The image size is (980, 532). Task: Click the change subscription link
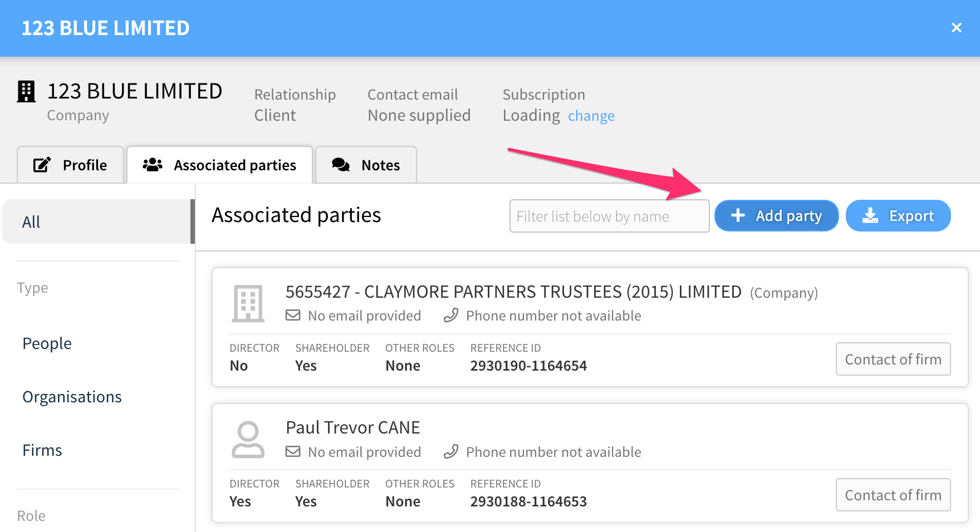tap(591, 116)
